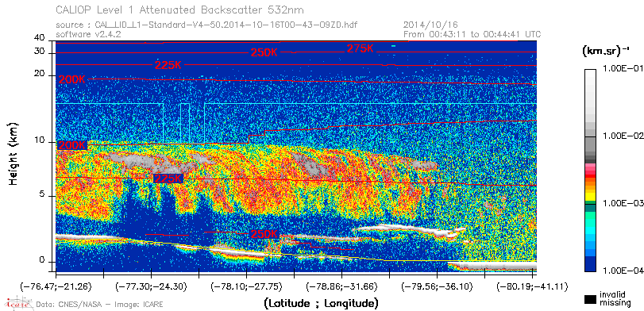Click the dark blue bottom of the colorbar

(591, 265)
